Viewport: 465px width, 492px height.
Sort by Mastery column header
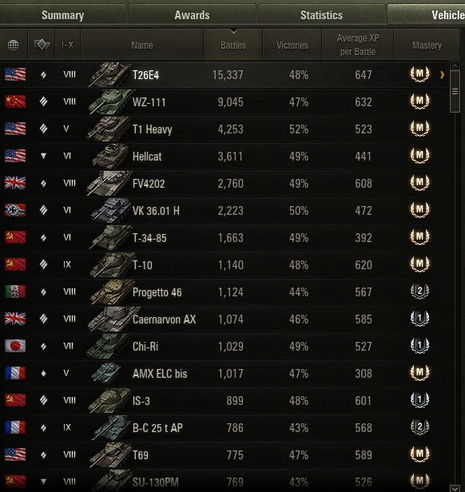pos(427,45)
